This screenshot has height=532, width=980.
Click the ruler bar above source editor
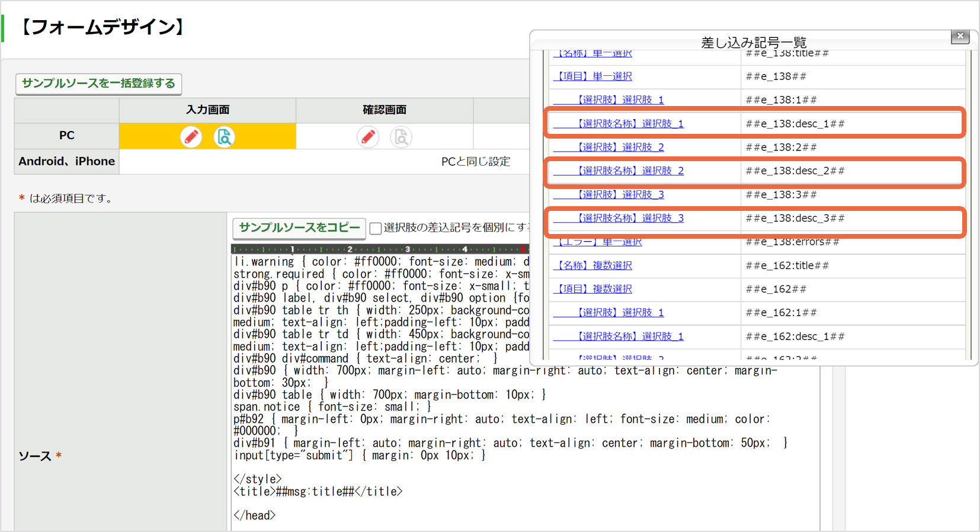[x=379, y=249]
